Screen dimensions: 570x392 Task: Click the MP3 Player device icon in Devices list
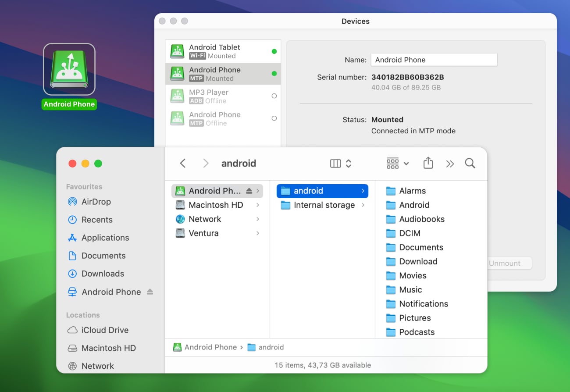[x=177, y=96]
